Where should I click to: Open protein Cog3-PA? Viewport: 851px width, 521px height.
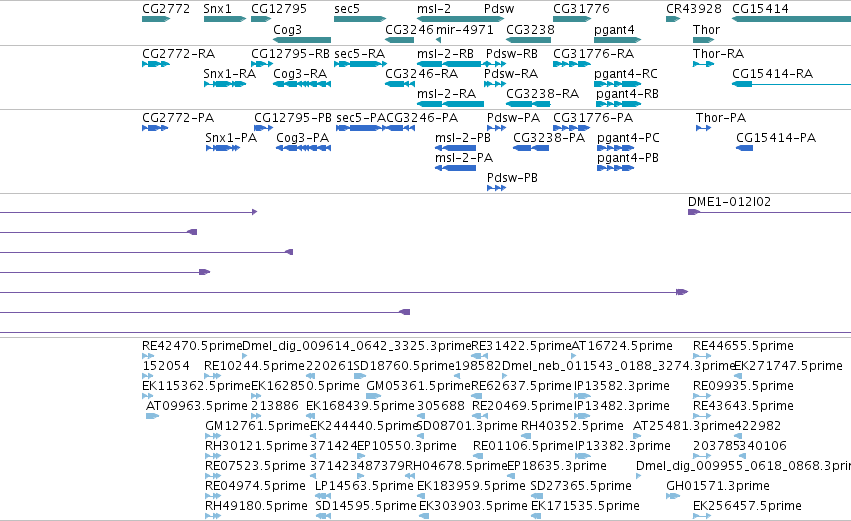pyautogui.click(x=303, y=148)
